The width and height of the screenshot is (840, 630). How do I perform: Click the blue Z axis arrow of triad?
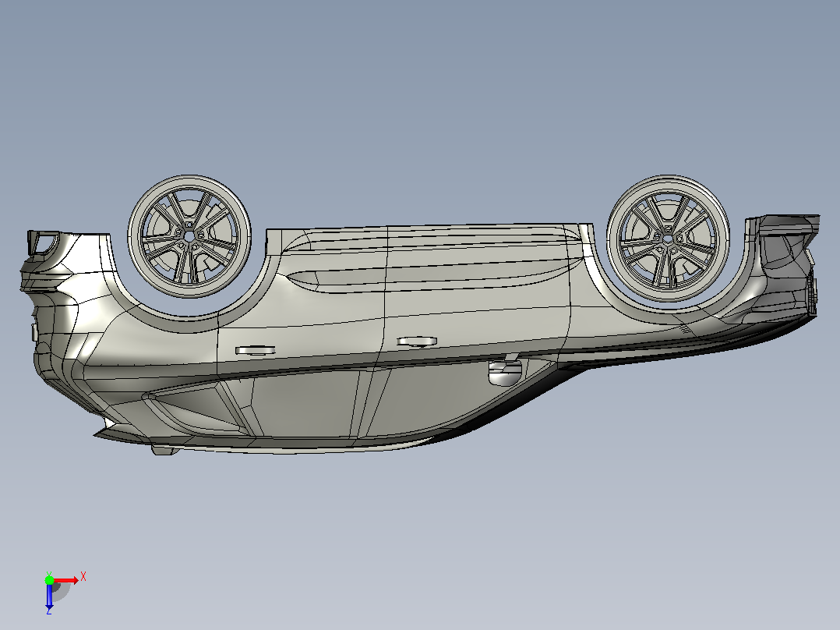pyautogui.click(x=49, y=596)
